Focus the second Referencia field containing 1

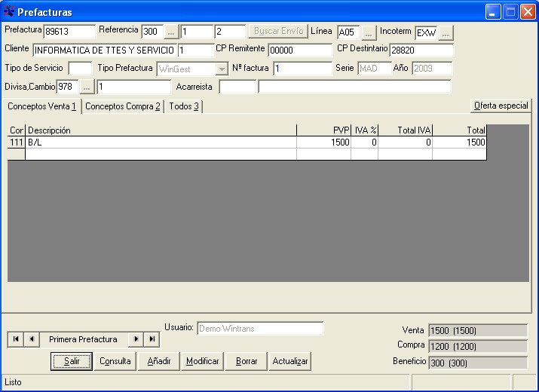(x=198, y=32)
